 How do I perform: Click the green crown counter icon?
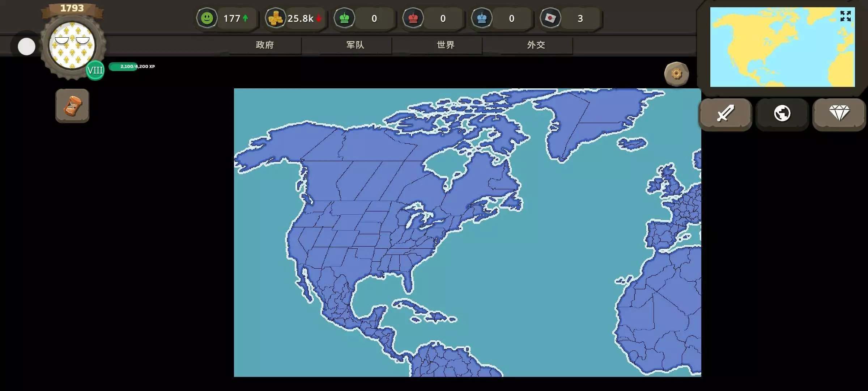coord(344,18)
